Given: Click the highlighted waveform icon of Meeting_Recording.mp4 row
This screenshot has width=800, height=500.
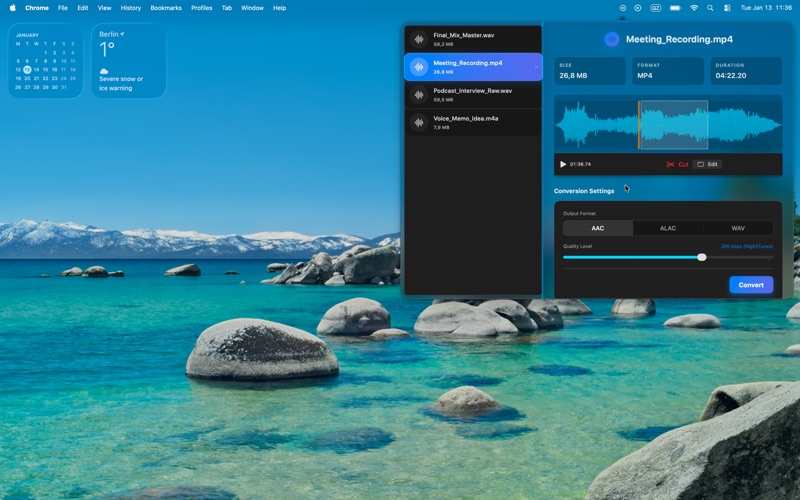Looking at the screenshot, I should 419,67.
